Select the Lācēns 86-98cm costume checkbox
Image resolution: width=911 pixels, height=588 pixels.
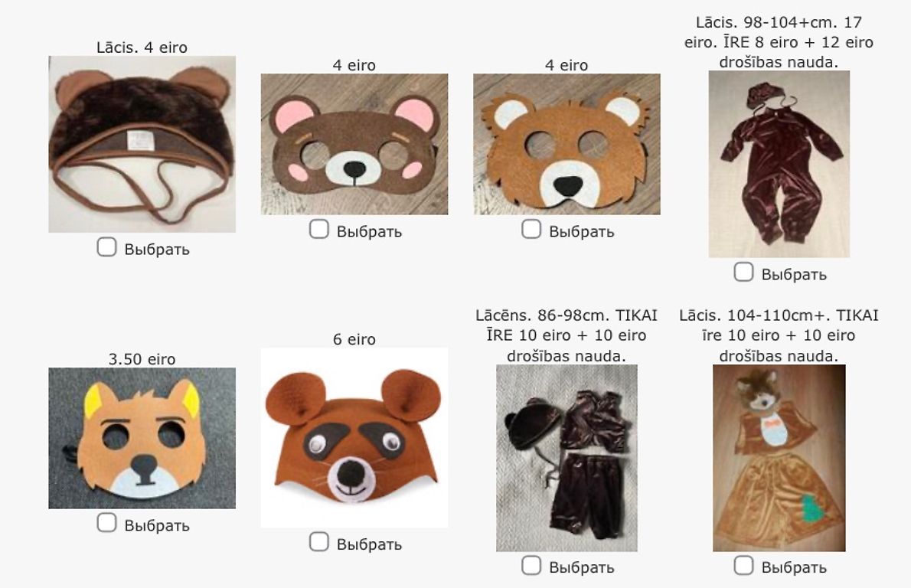click(x=531, y=565)
